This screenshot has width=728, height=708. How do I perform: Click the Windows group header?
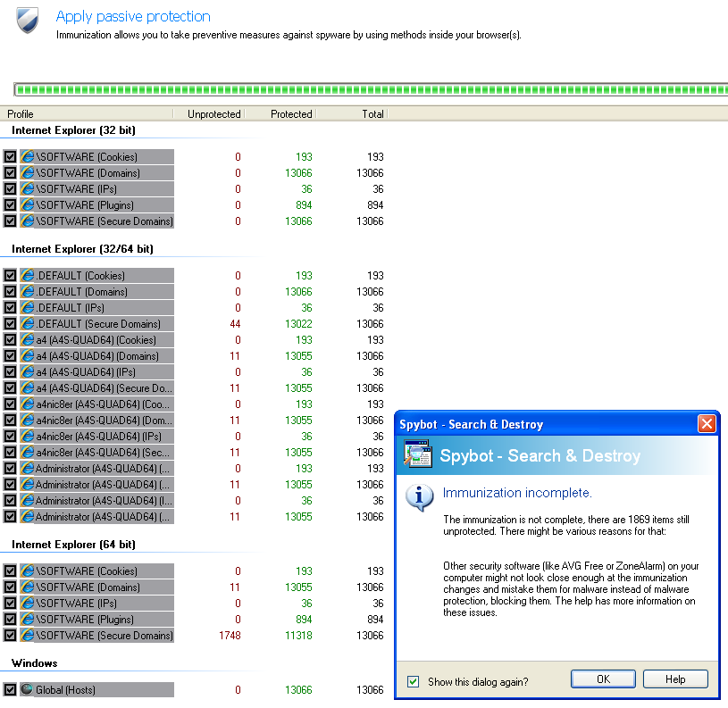pyautogui.click(x=34, y=663)
